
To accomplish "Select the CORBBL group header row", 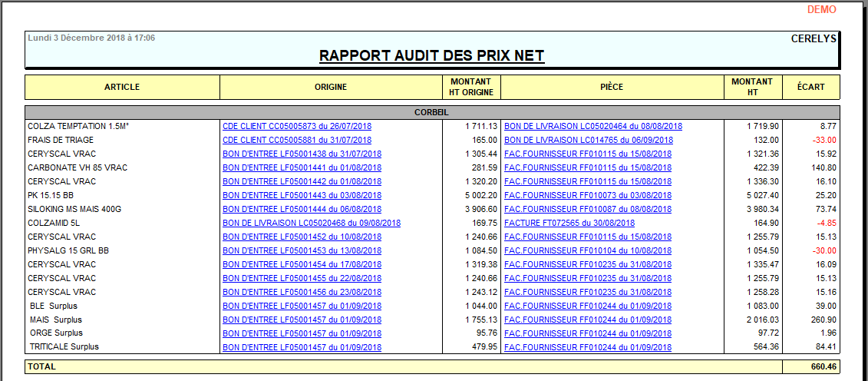I will (x=432, y=112).
